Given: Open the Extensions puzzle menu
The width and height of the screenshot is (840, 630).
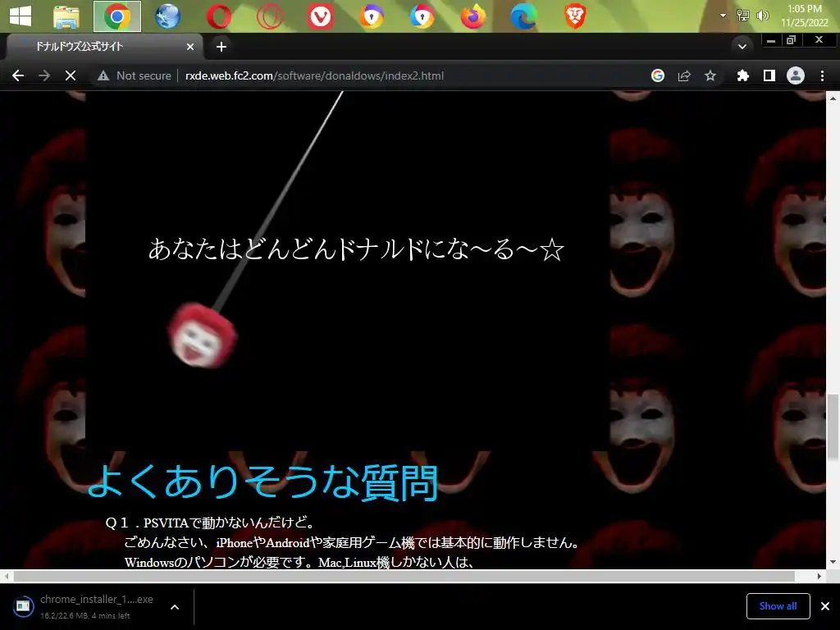Looking at the screenshot, I should (x=742, y=75).
